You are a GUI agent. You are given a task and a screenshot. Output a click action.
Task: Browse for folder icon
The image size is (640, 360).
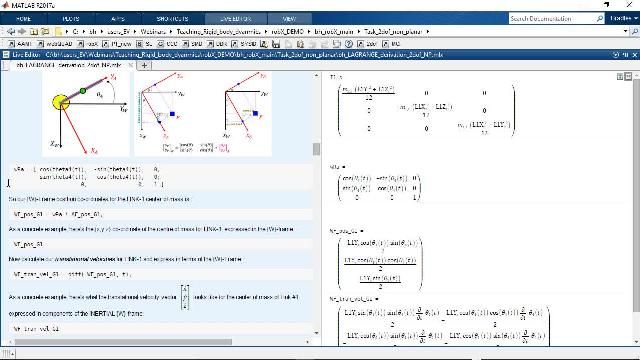tap(45, 31)
